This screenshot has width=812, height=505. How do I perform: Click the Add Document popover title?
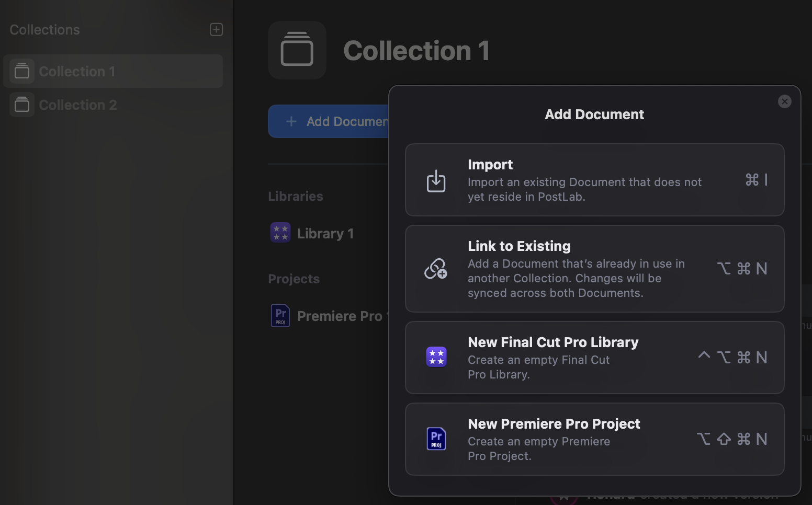coord(594,114)
